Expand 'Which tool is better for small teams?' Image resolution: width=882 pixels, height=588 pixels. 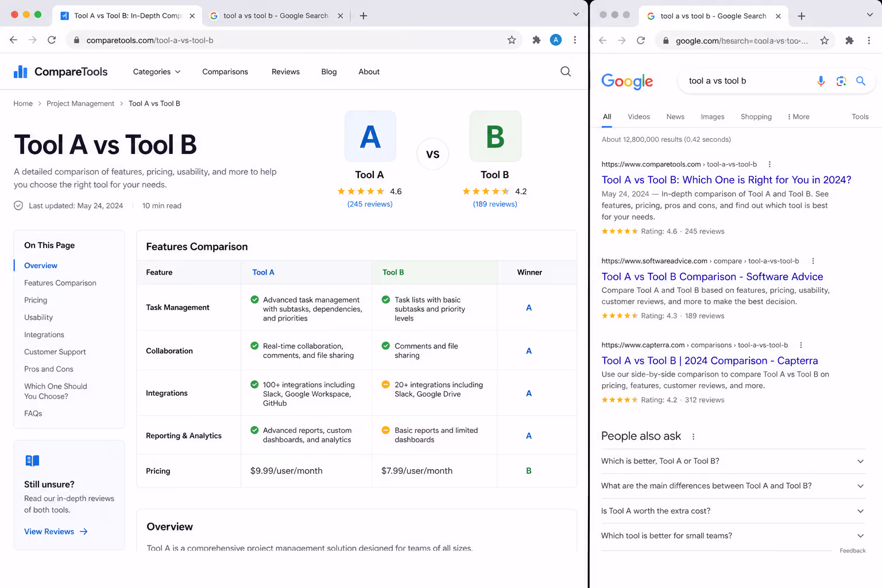[733, 536]
